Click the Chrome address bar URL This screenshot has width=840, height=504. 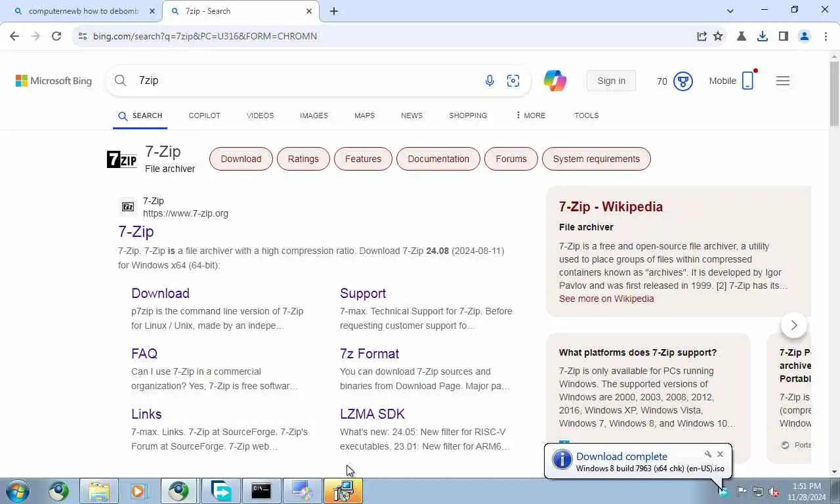pos(205,36)
